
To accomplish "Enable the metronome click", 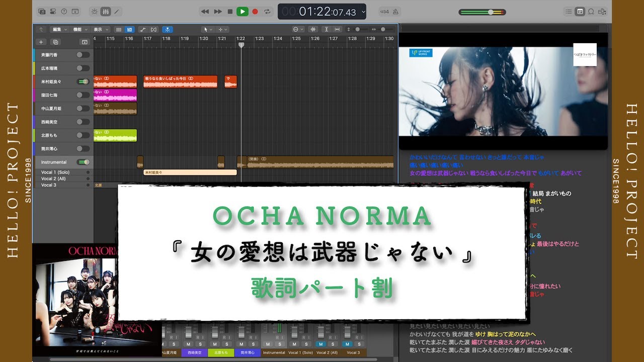I will (x=396, y=11).
